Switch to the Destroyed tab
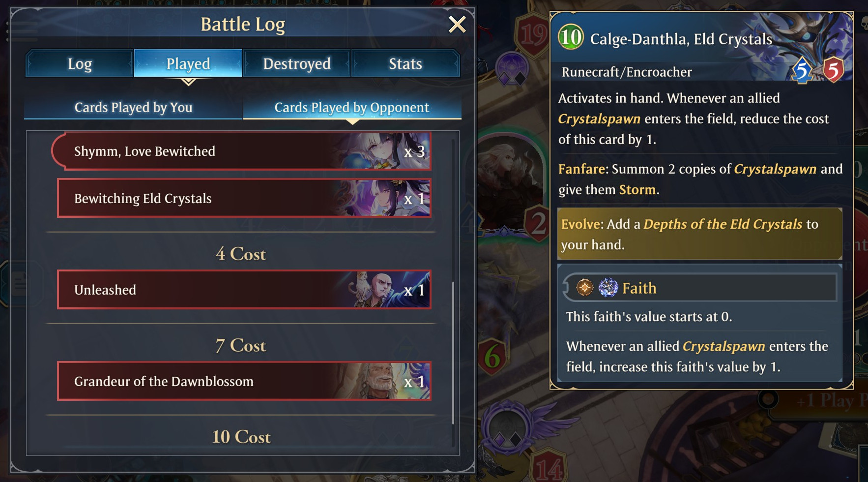The image size is (868, 482). tap(297, 63)
